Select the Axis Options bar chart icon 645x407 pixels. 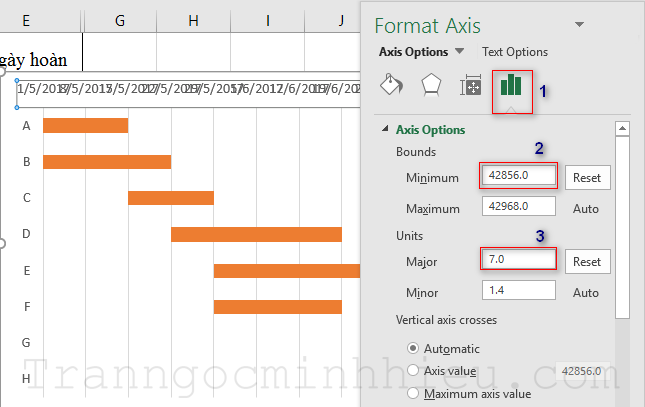click(x=511, y=86)
